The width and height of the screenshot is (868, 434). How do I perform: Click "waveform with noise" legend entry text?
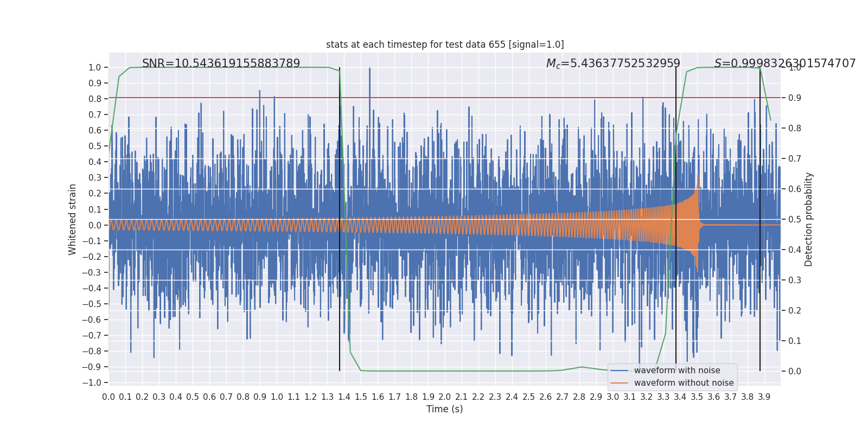tap(677, 371)
